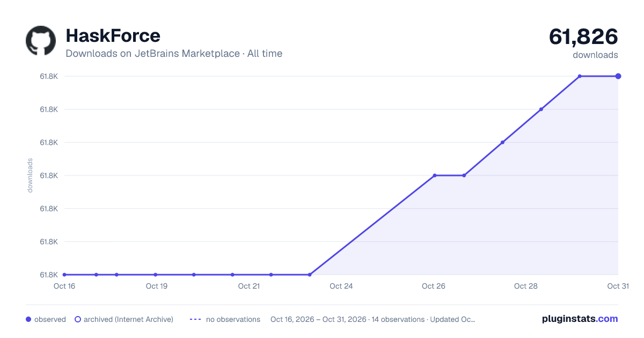Click the 61,826 total downloads number
The height and width of the screenshot is (338, 644).
pyautogui.click(x=583, y=36)
